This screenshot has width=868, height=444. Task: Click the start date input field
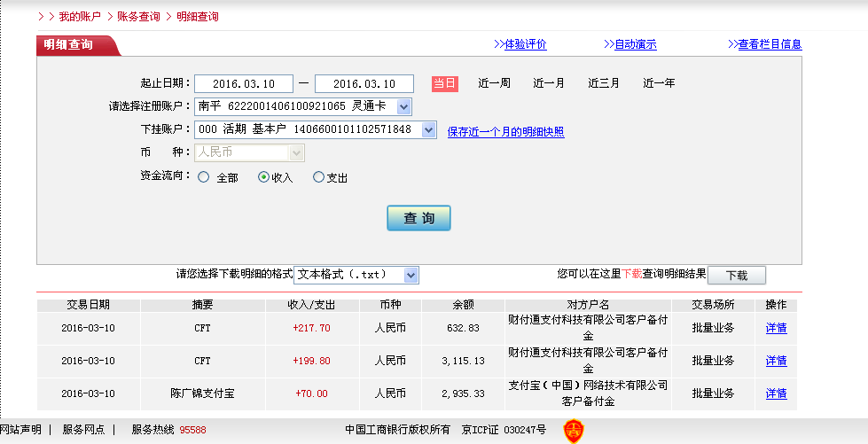243,83
